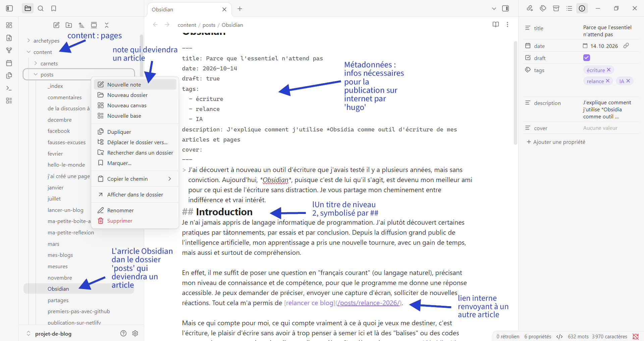Open the bookmarks tab icon
Screen dimensions: 644x341
(x=54, y=8)
